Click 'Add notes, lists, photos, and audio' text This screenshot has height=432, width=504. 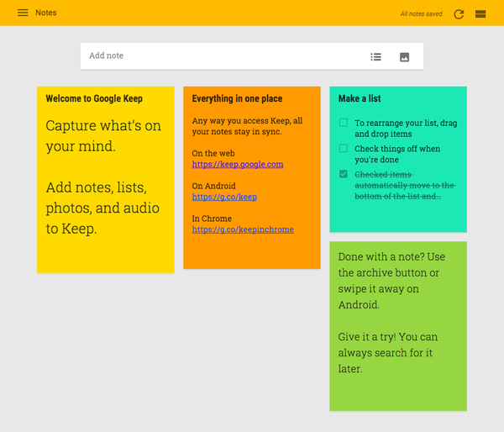click(x=102, y=208)
